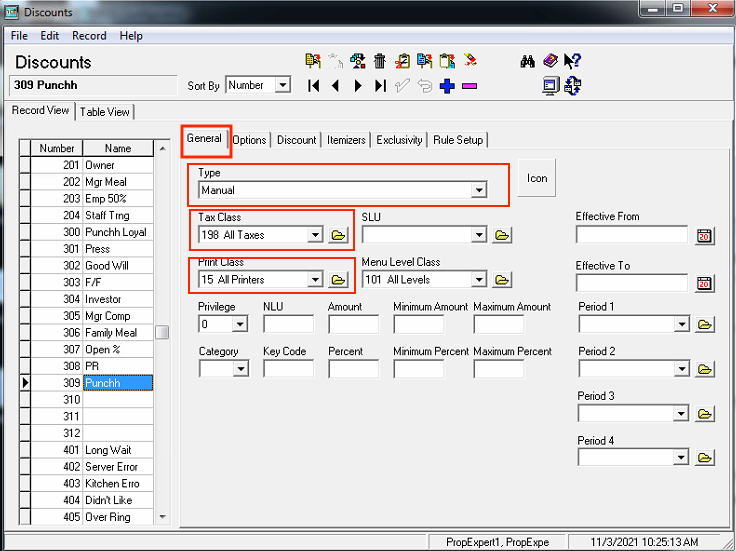Open folder button beside Period 3
Screen dimensions: 736x551
(x=705, y=414)
